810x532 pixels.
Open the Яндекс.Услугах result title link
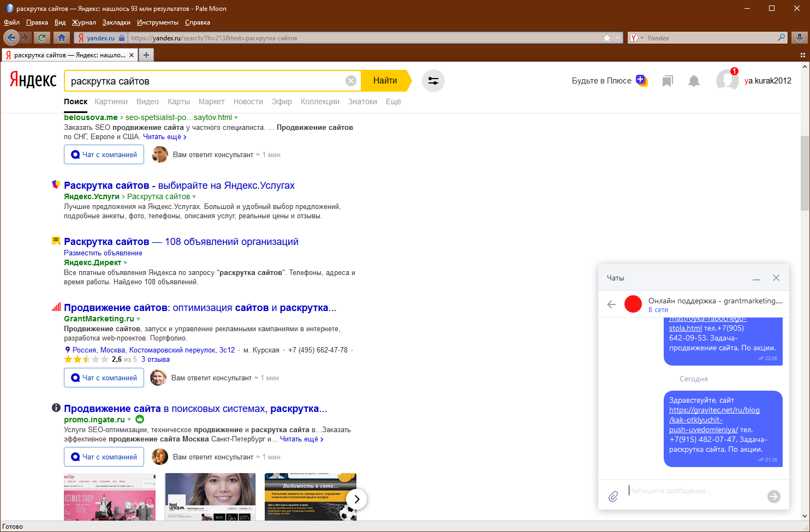(179, 186)
